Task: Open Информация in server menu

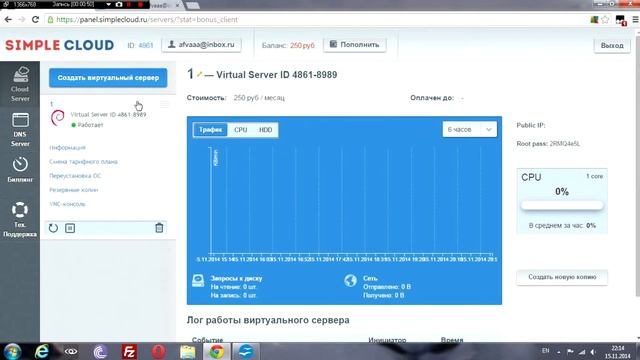Action: pyautogui.click(x=67, y=147)
